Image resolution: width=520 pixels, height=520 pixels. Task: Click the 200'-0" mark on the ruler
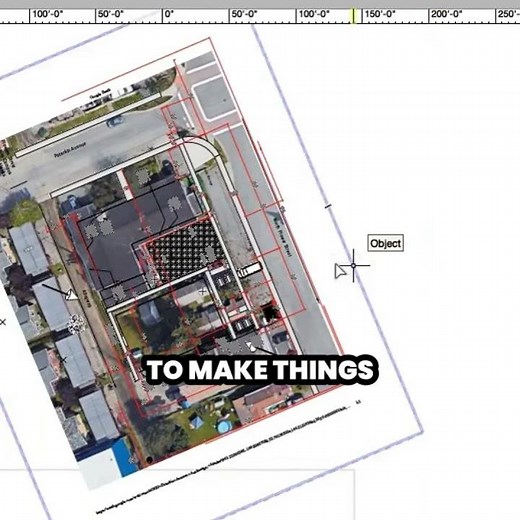pyautogui.click(x=447, y=14)
